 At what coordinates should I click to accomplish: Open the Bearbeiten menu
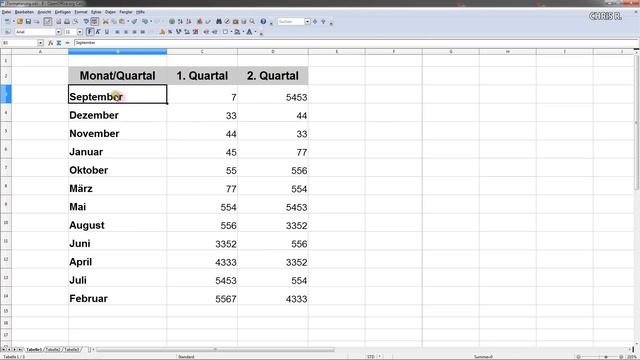[x=24, y=12]
